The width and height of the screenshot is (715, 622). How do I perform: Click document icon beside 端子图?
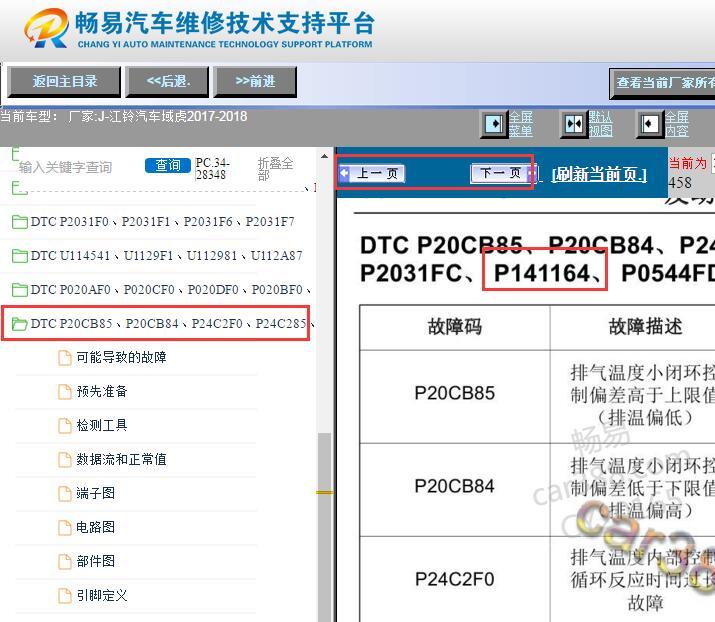click(65, 493)
